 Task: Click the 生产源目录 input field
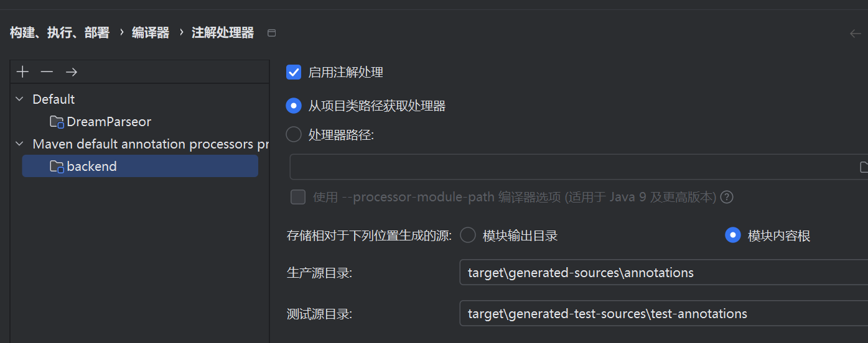coord(663,272)
